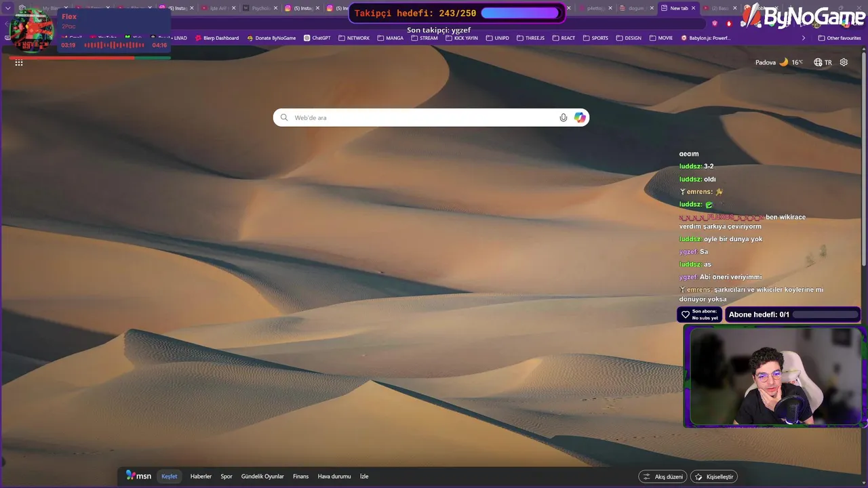This screenshot has width=868, height=488.
Task: Click chat message 'Abi öneri veriyimmi'
Action: pyautogui.click(x=720, y=277)
